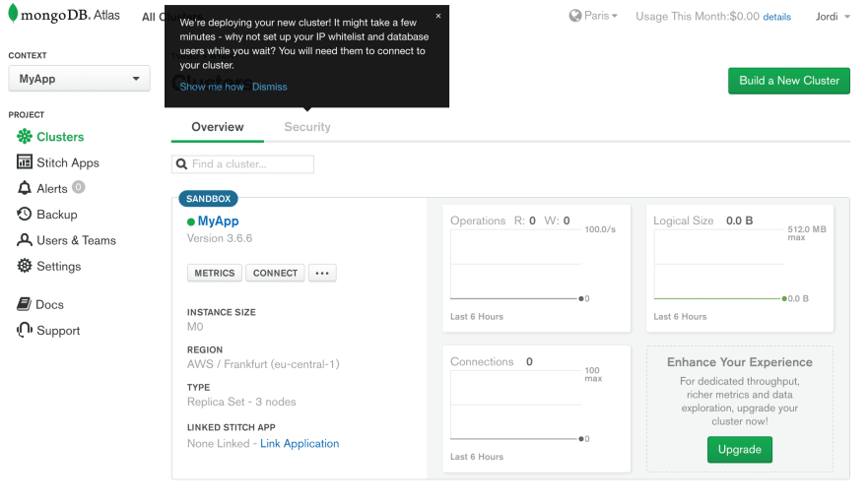
Task: Click the M0 instance size value
Action: (x=195, y=327)
